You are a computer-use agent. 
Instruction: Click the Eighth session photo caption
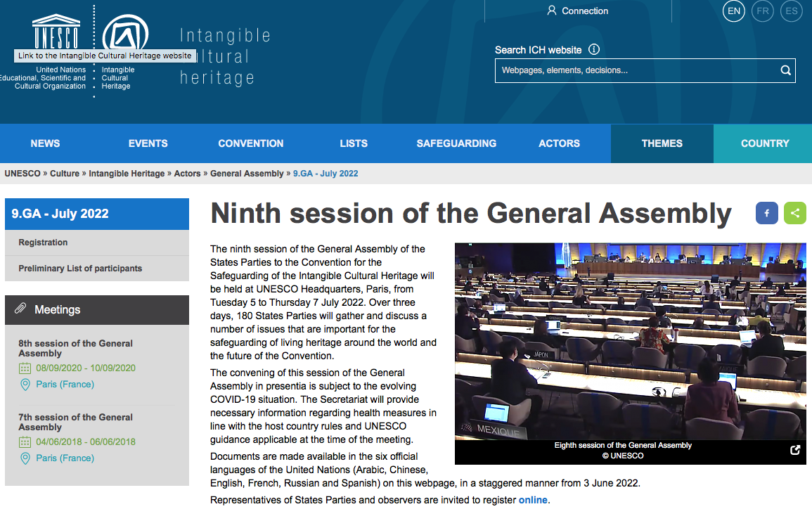point(623,445)
